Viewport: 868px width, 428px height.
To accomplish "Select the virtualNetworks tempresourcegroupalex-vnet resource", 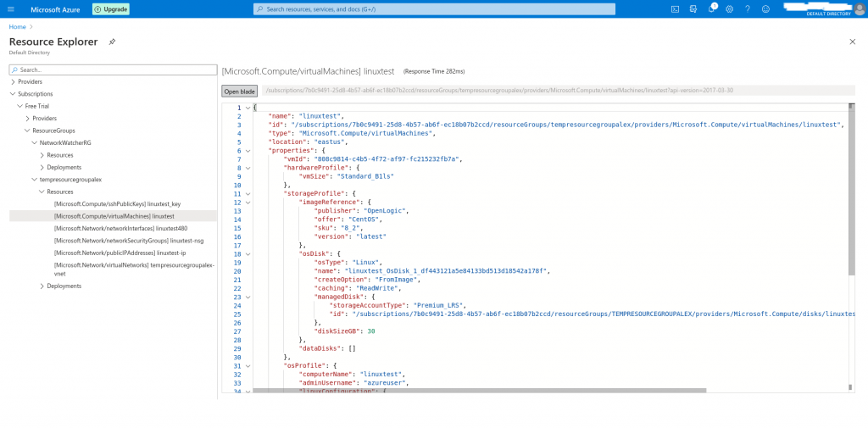I will click(134, 270).
